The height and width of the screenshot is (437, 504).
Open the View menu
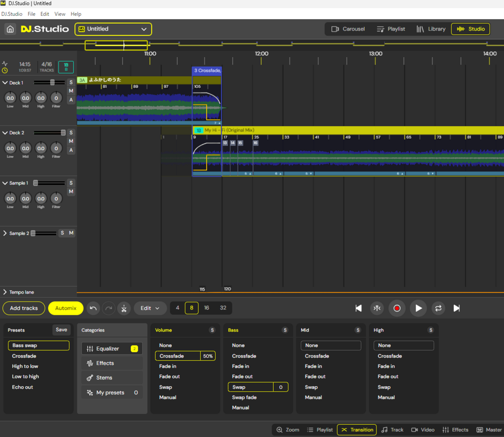60,14
